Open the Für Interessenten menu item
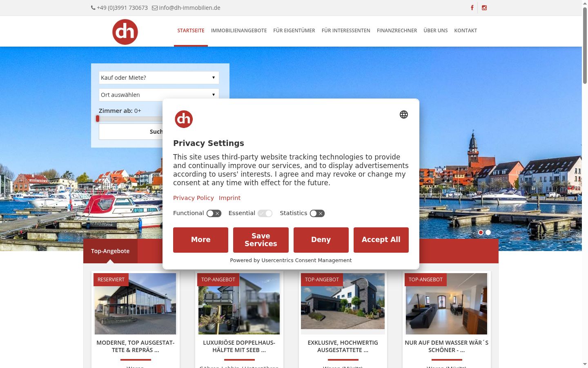The width and height of the screenshot is (588, 368). tap(346, 31)
